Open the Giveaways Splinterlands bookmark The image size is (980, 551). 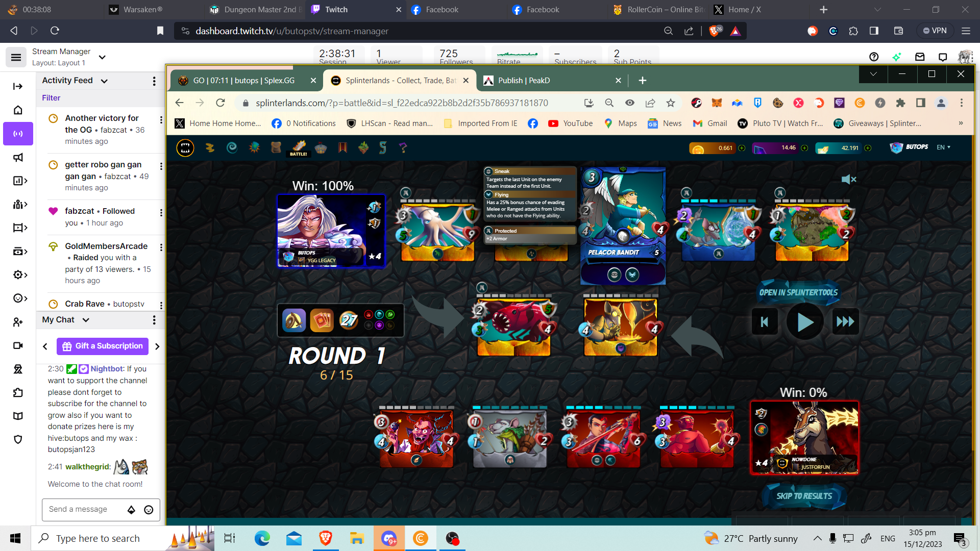(x=877, y=123)
